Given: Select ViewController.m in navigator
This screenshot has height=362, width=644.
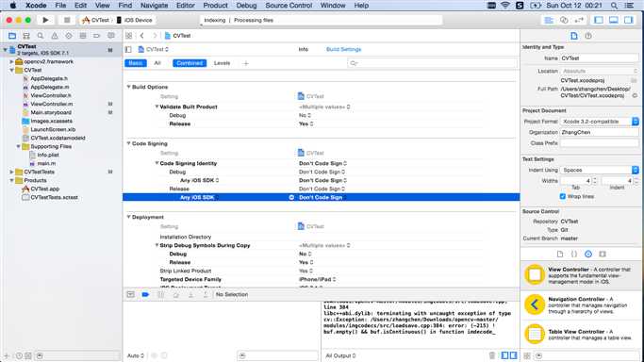Looking at the screenshot, I should [x=52, y=104].
